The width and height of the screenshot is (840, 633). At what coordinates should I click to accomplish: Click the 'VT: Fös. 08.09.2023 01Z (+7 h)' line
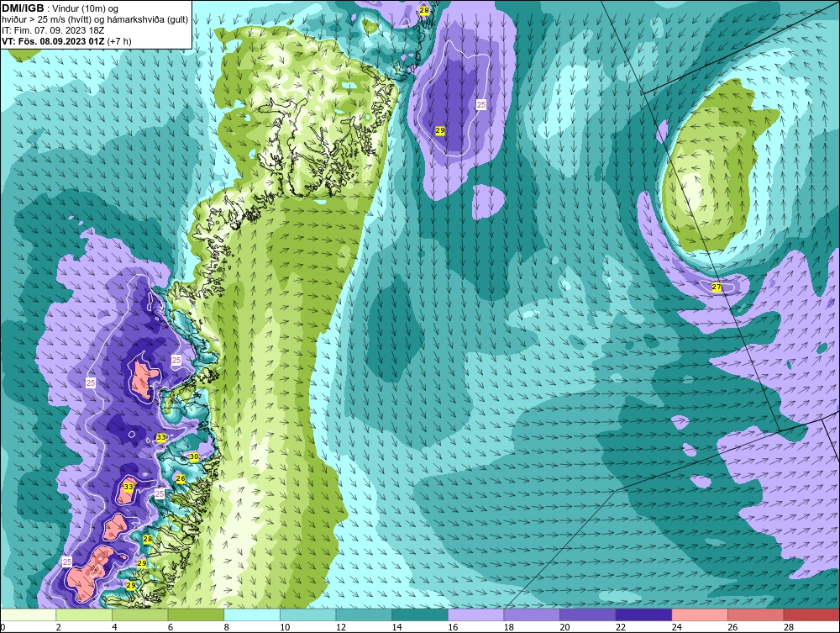[x=66, y=40]
